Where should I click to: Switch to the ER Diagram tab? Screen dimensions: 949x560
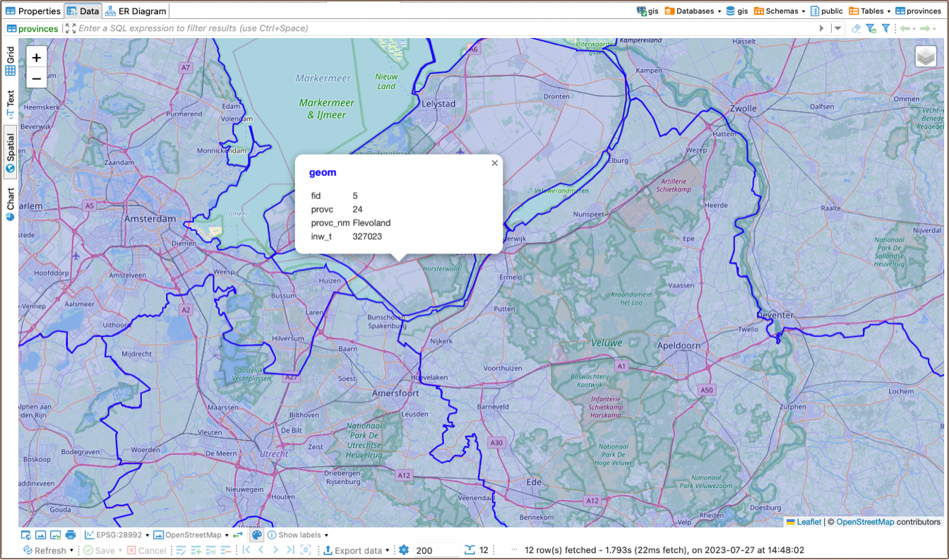click(136, 11)
